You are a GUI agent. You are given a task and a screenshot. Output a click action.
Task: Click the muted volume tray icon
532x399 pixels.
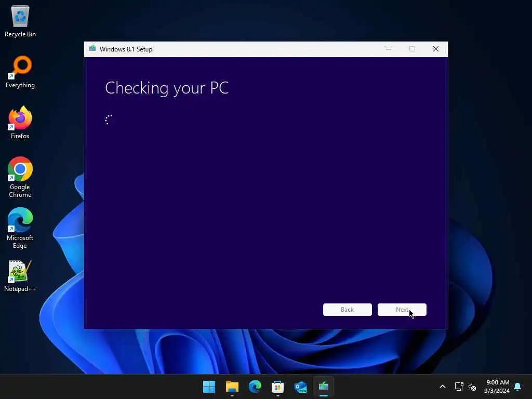tap(472, 387)
